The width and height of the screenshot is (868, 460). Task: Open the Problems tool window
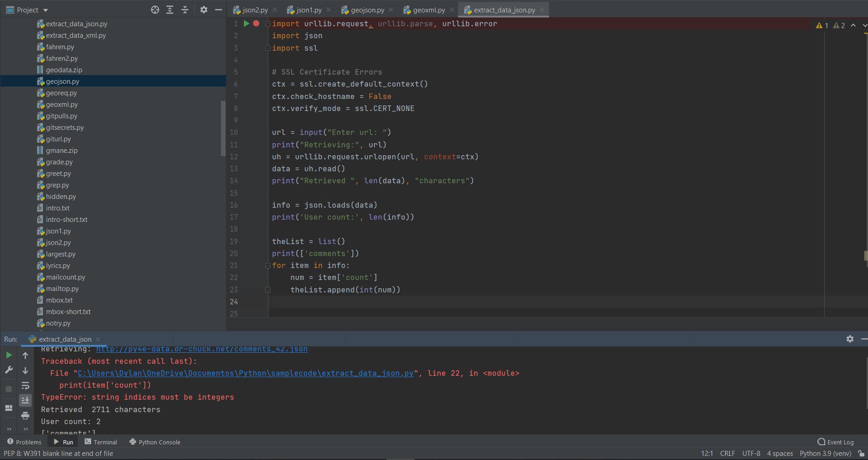tap(24, 442)
